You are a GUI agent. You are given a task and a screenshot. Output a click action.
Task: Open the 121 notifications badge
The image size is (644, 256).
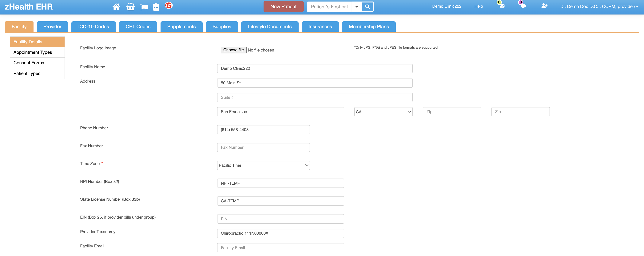pos(169,5)
